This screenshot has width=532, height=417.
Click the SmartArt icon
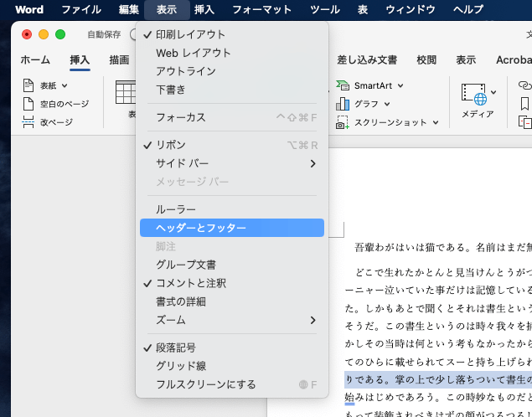[343, 85]
